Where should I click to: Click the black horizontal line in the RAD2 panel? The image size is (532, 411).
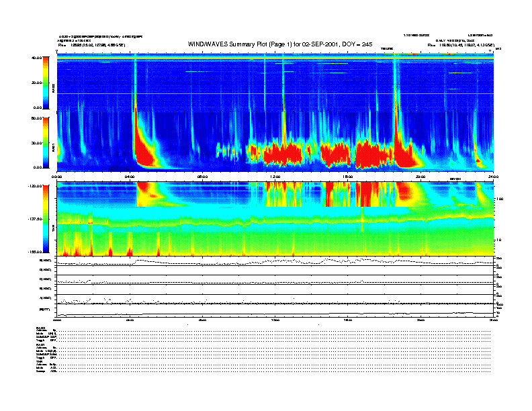click(275, 84)
